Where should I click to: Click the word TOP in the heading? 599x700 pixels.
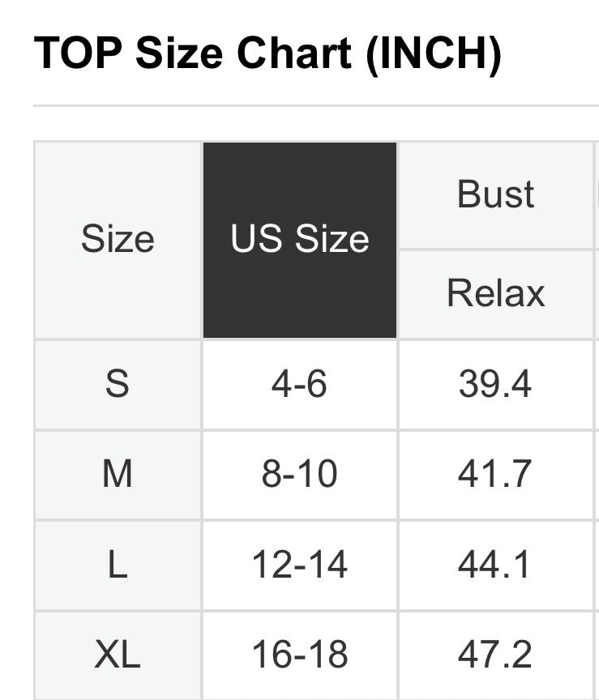(x=78, y=53)
